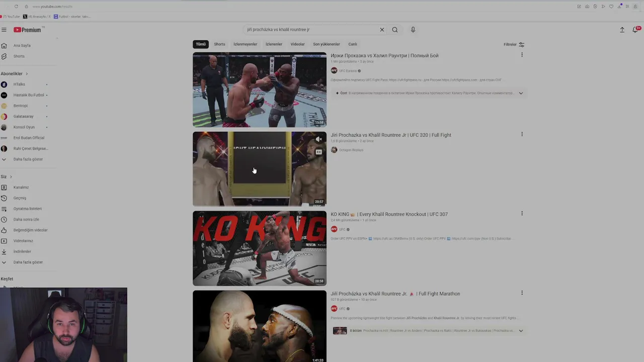This screenshot has width=644, height=362.
Task: Play the Russian-titled Прохазка vs Раунтри video thumbnail
Action: click(x=260, y=89)
